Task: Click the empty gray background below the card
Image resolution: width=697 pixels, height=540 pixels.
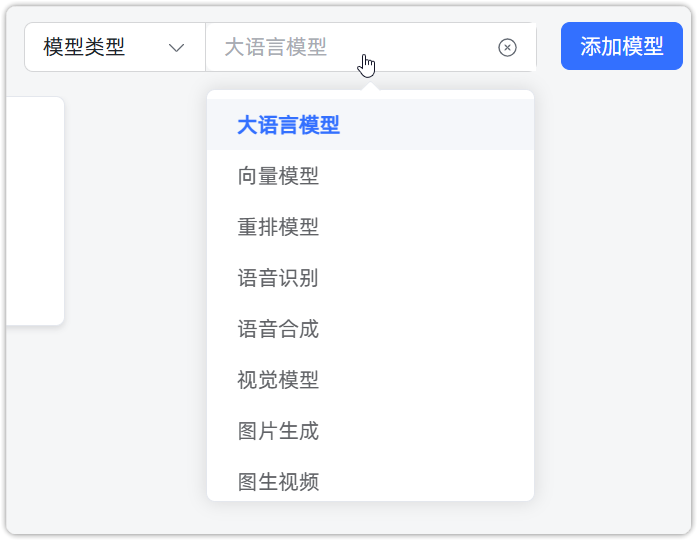Action: 100,430
